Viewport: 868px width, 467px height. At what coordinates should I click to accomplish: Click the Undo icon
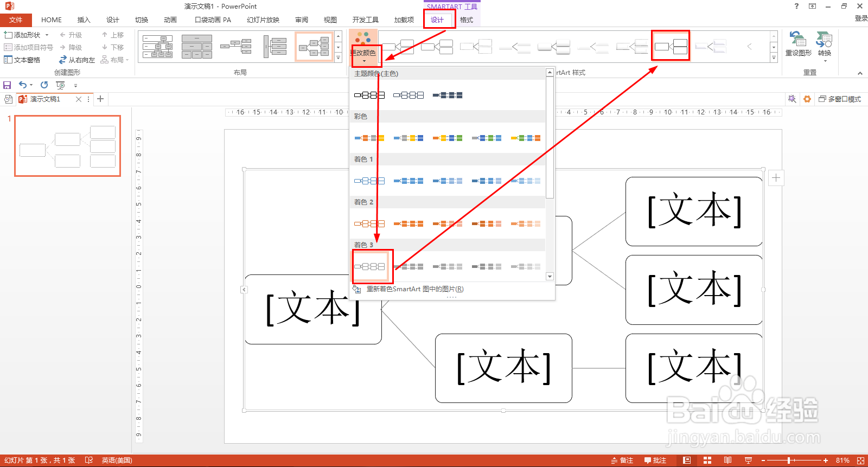pos(23,85)
